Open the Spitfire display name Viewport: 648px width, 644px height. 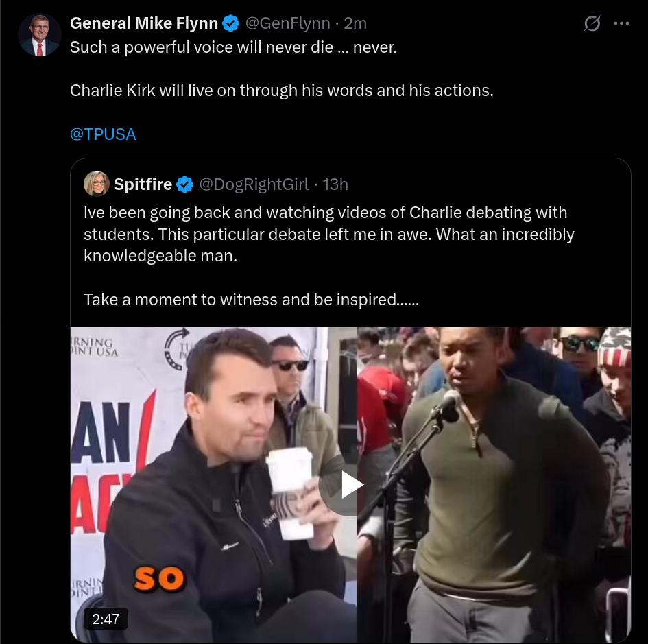click(143, 184)
